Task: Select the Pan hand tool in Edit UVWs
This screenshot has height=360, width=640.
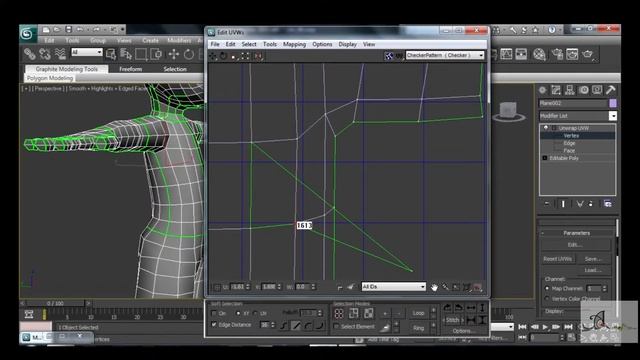Action: coord(434,287)
